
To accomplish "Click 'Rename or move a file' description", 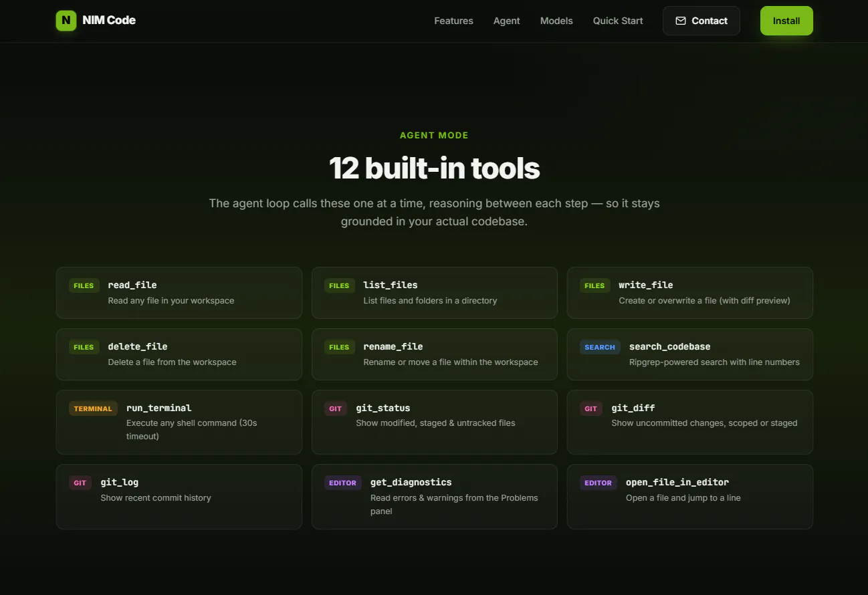I will click(451, 362).
